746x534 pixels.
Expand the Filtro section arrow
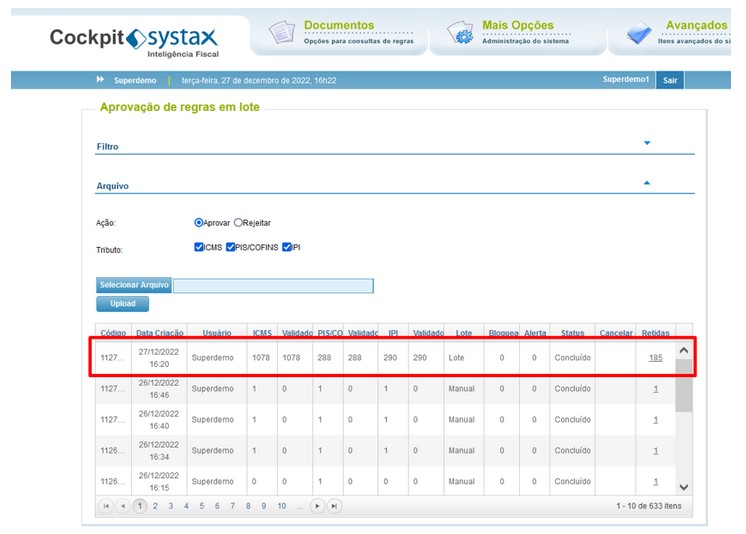[x=647, y=143]
